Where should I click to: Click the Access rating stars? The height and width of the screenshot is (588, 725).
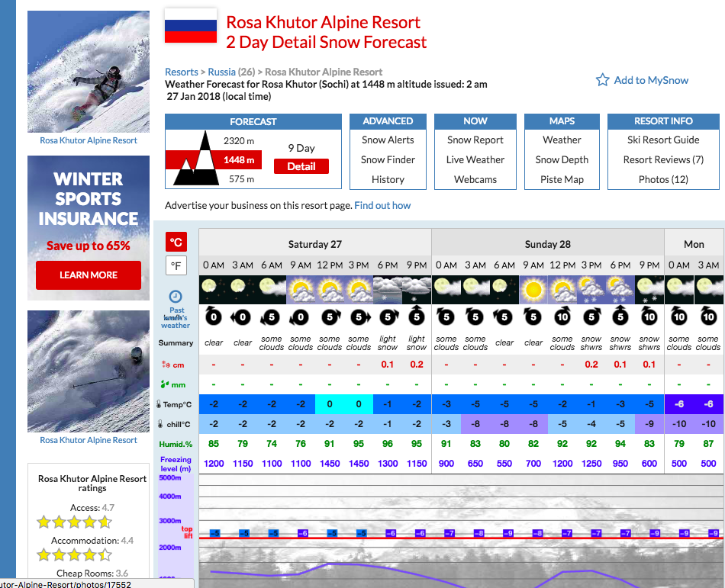pos(74,522)
